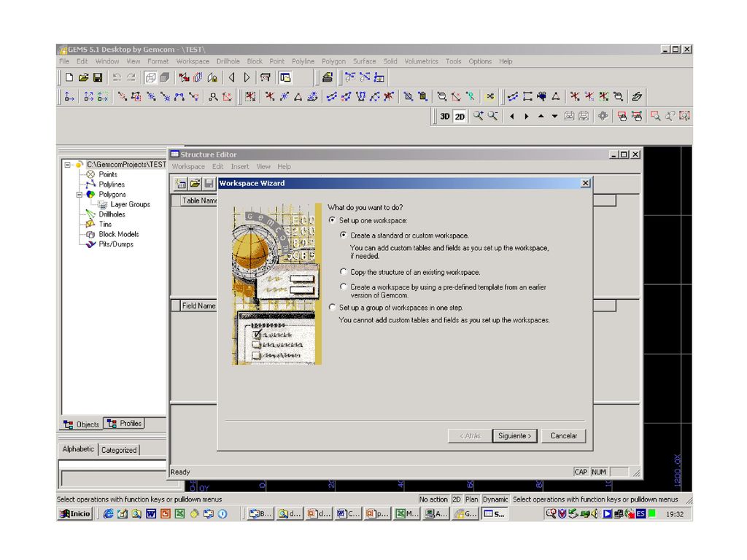Switch to 3D view mode
747x560 pixels.
(445, 116)
